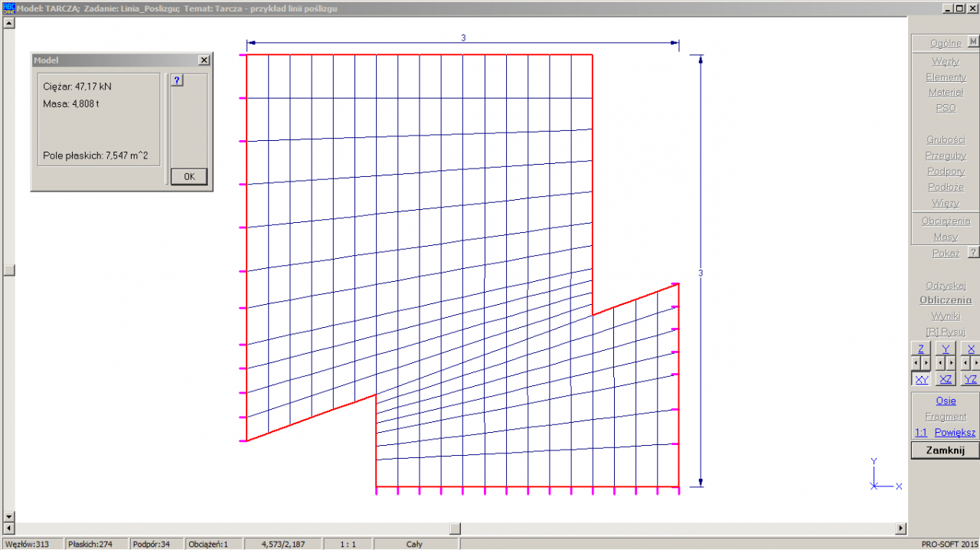Click the help icon next to Pokaż

[x=973, y=253]
